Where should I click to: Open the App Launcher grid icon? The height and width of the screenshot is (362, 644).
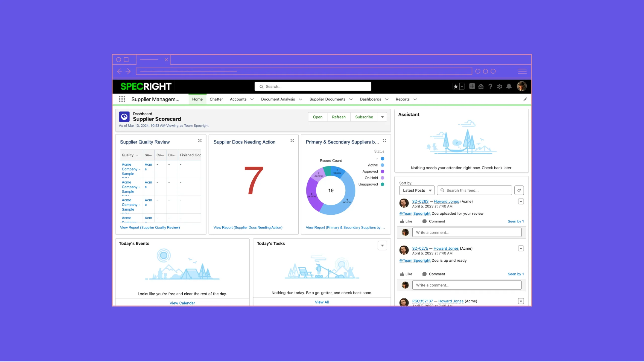coord(122,99)
